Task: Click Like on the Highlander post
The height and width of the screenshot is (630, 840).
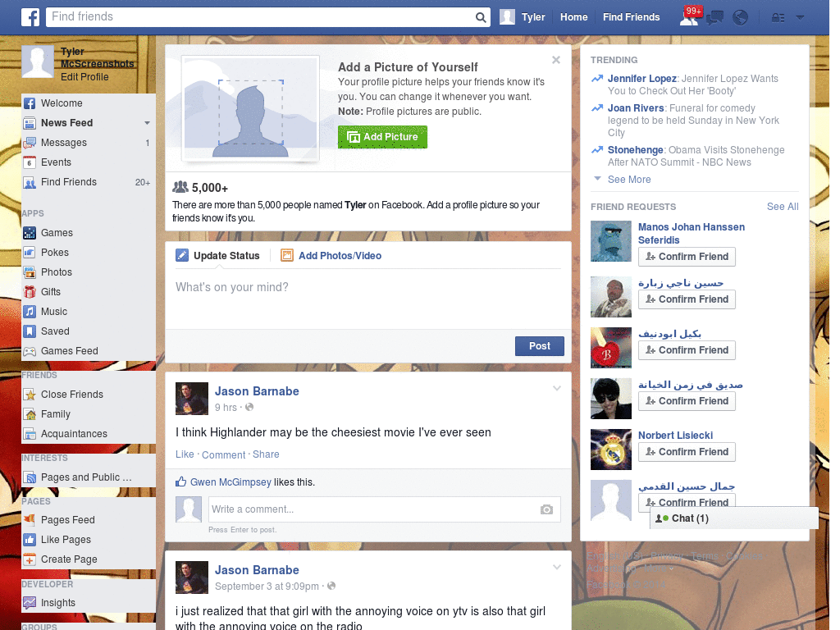Action: coord(185,454)
